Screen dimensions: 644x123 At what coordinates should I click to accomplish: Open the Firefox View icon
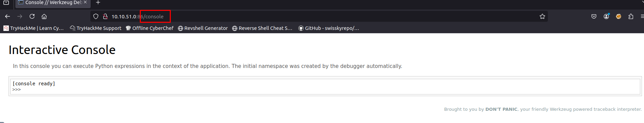point(6,3)
